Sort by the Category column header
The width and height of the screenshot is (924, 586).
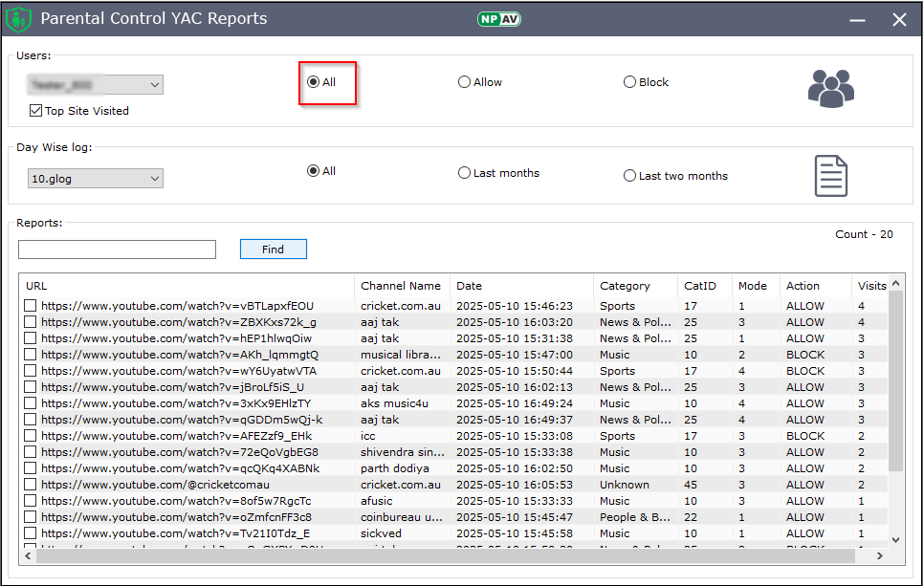coord(625,286)
